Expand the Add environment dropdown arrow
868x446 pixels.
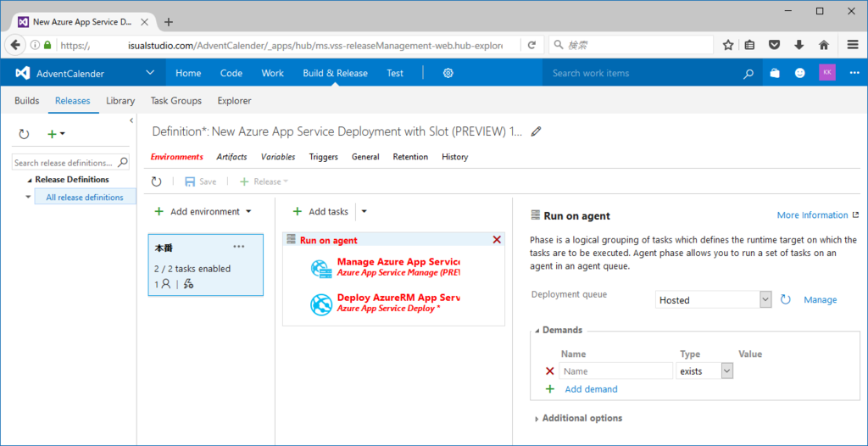click(x=248, y=212)
